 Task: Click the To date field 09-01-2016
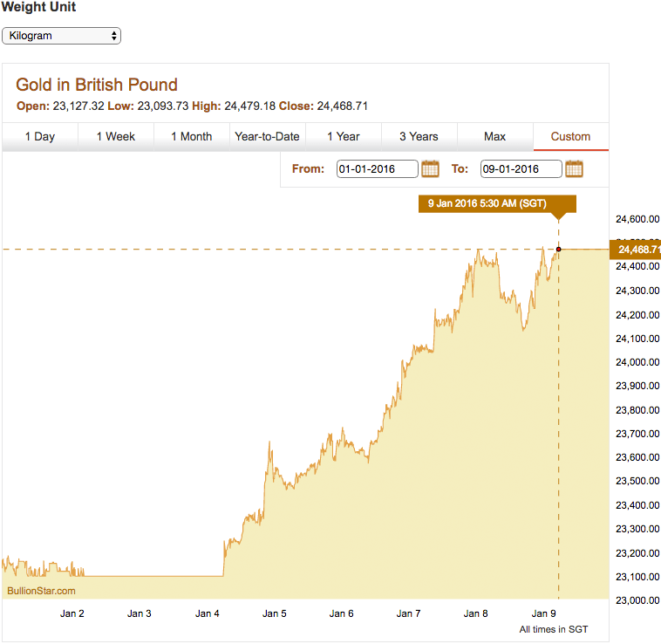click(521, 169)
